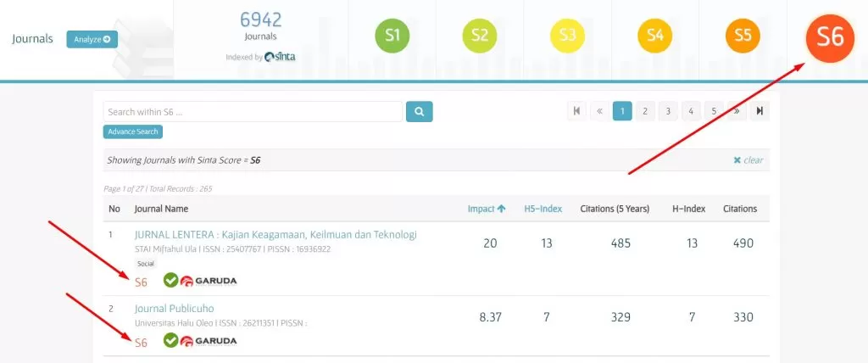Sort by H5-Index column header
868x363 pixels.
tap(541, 209)
